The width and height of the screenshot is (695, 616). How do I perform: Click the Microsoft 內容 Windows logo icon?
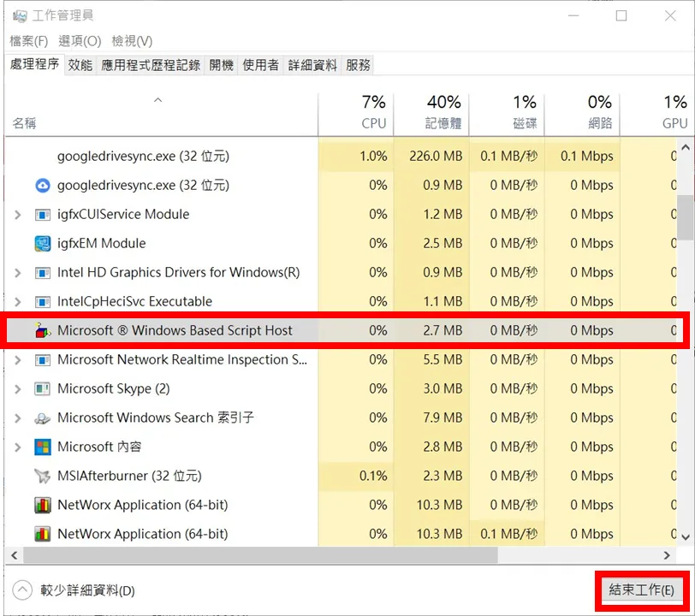point(43,447)
